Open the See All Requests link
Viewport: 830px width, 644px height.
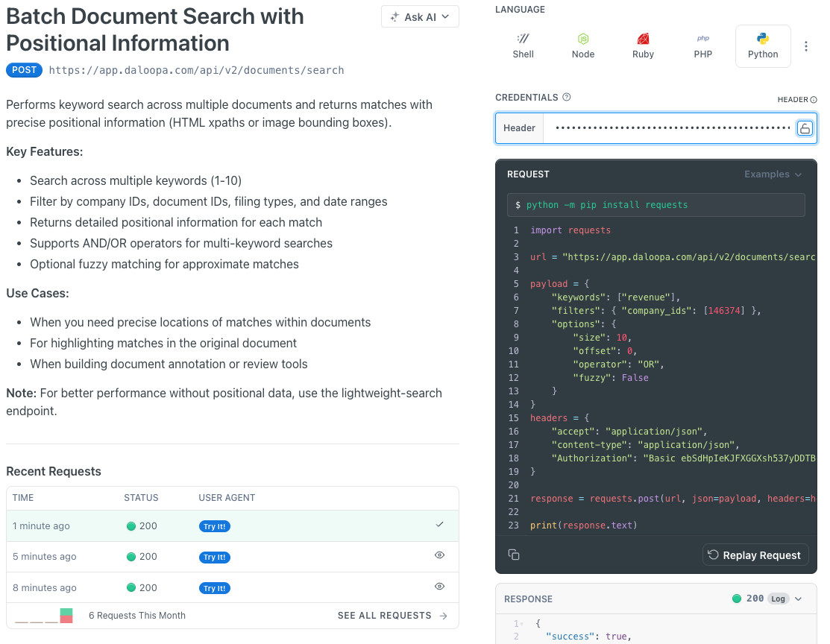point(392,616)
